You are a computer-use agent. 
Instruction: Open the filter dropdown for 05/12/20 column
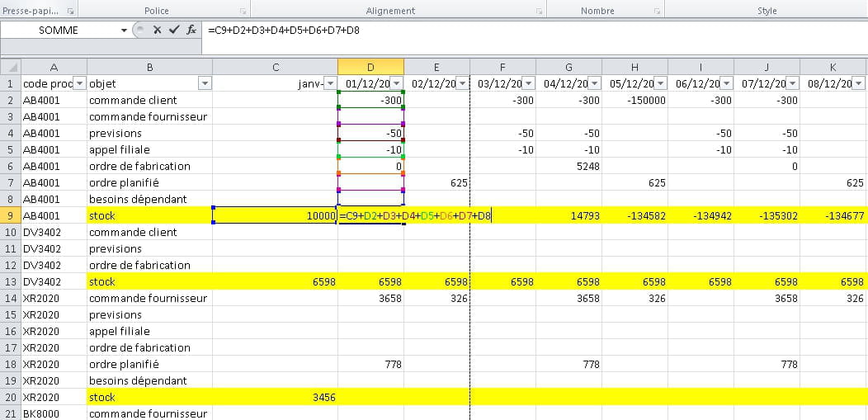coord(661,83)
